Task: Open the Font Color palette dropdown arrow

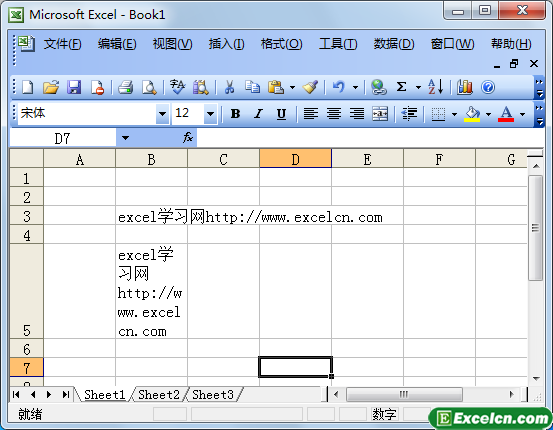Action: point(523,114)
